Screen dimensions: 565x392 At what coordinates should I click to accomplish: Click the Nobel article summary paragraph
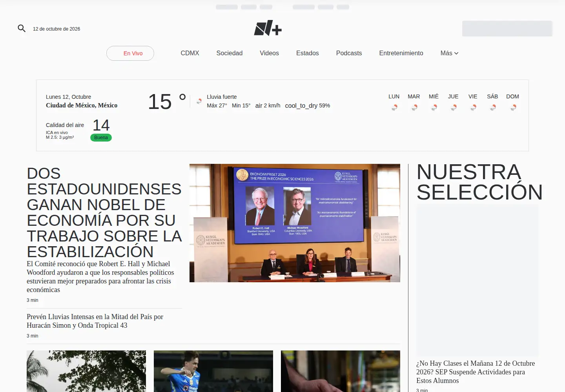[100, 277]
